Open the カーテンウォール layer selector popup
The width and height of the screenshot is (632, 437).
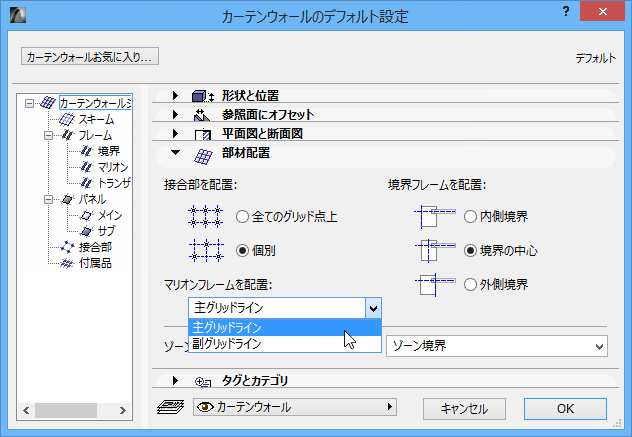(295, 407)
